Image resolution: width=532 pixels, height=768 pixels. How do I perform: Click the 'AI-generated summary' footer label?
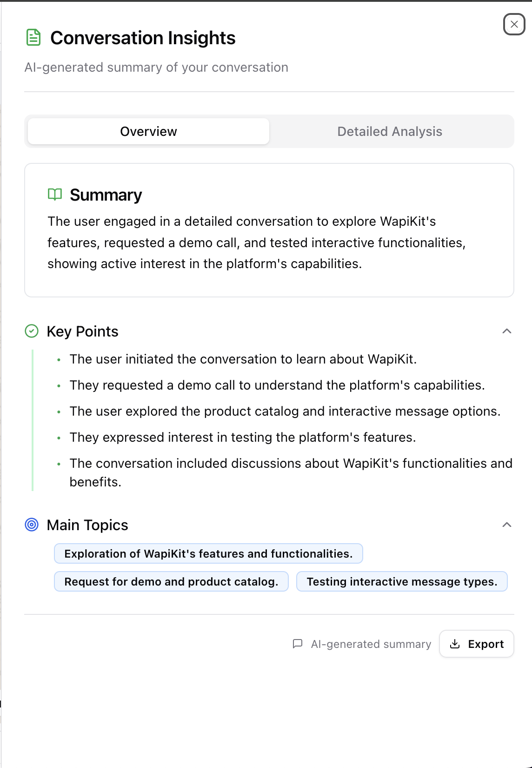click(371, 644)
